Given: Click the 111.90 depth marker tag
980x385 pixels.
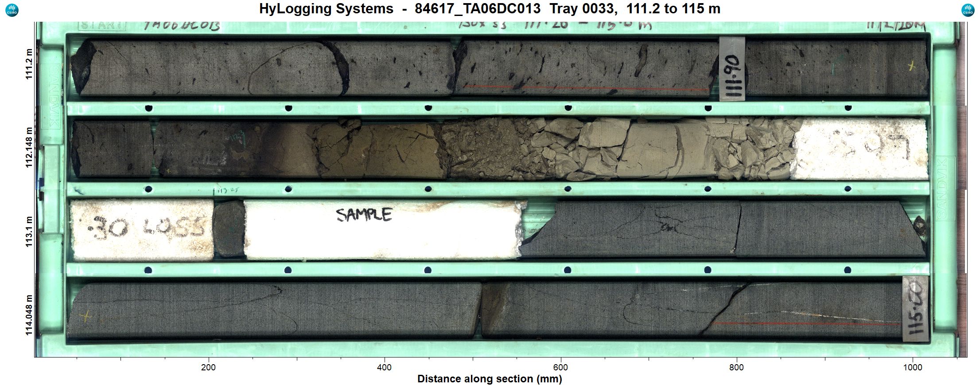Looking at the screenshot, I should tap(732, 69).
